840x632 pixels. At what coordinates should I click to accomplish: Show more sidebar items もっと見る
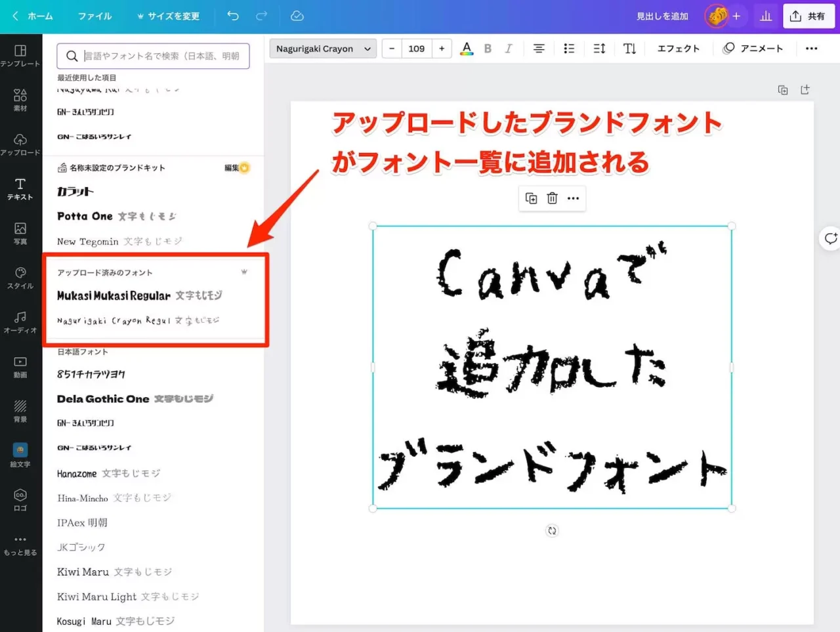(x=20, y=545)
